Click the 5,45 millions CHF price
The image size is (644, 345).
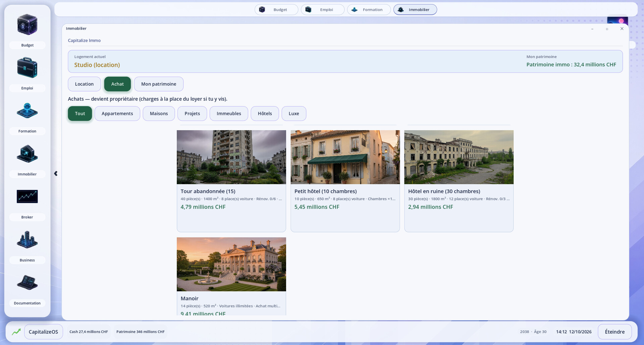(x=317, y=207)
